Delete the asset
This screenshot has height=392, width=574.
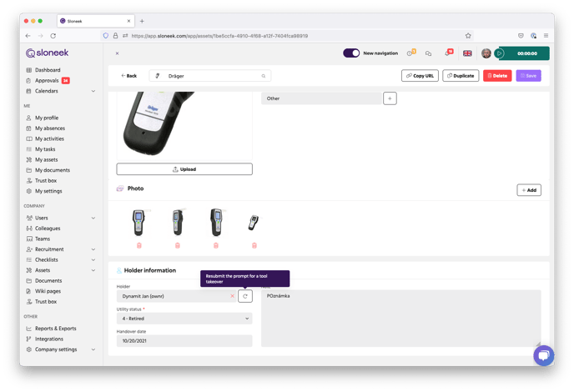click(497, 76)
